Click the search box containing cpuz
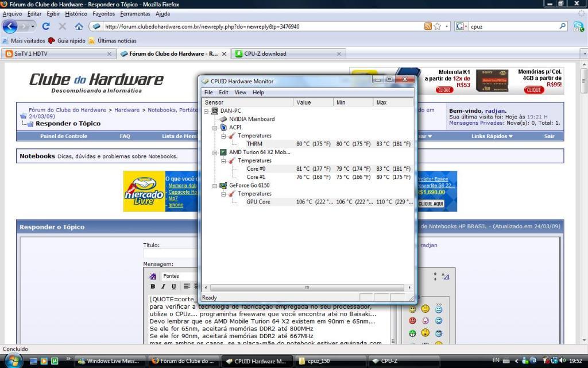 pyautogui.click(x=514, y=26)
